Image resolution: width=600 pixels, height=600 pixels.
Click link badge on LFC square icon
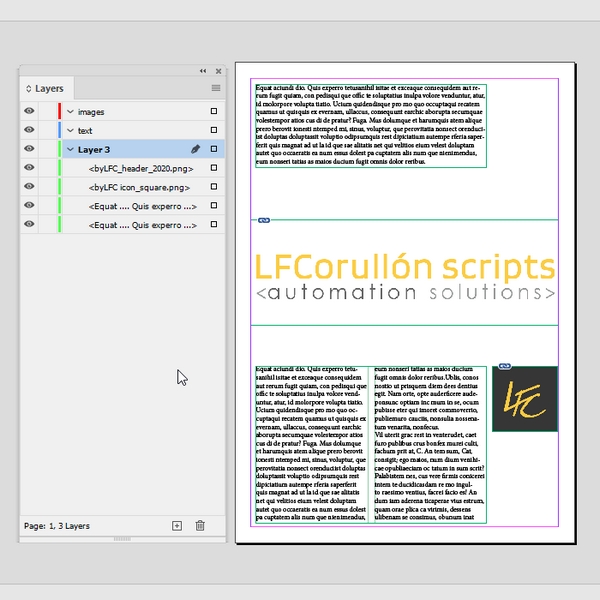click(x=505, y=366)
